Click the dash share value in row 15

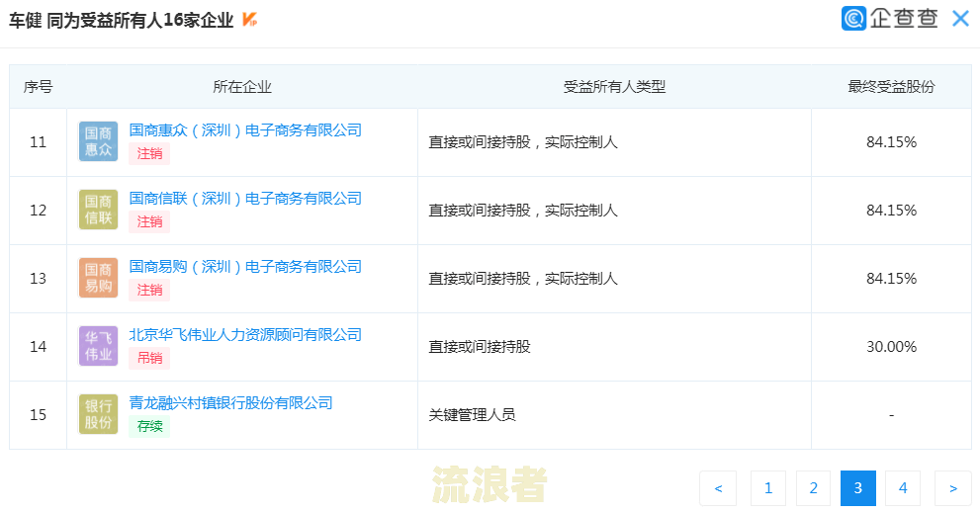(891, 415)
